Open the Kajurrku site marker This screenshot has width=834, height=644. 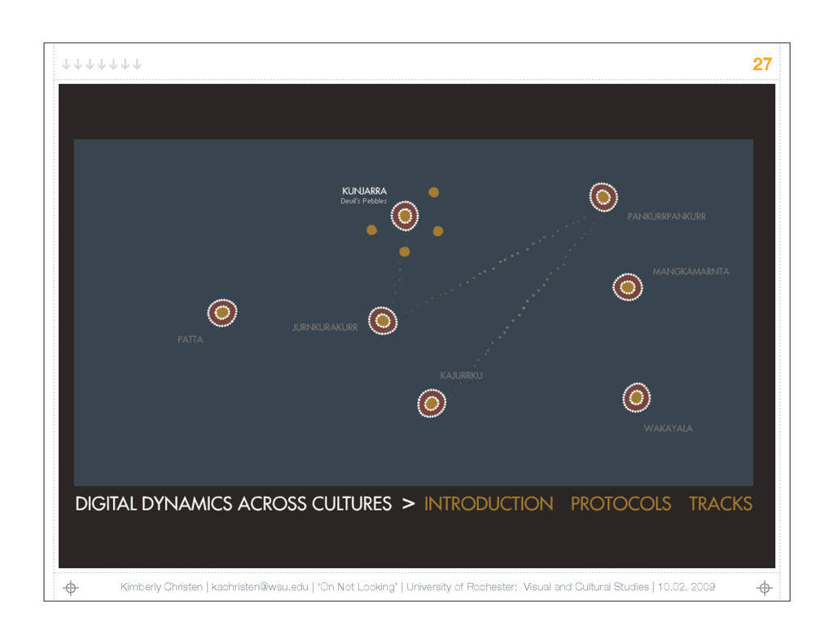[x=432, y=403]
